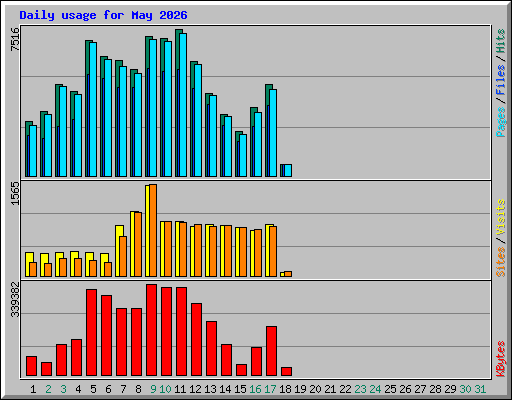
Task: Click day 23 on the x-axis
Action: [x=360, y=389]
